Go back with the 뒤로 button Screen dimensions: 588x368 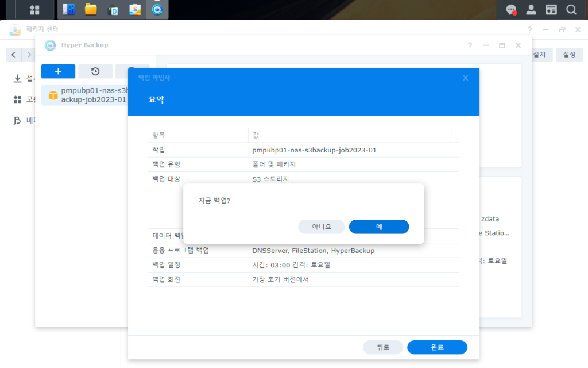(x=383, y=347)
